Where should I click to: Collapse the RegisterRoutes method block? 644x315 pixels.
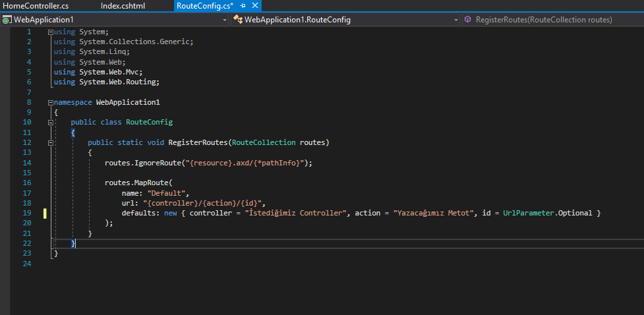tap(51, 142)
